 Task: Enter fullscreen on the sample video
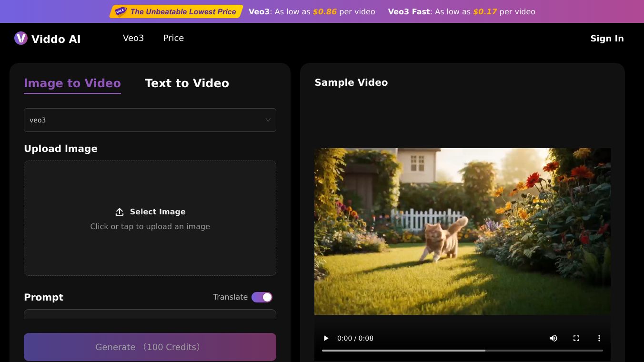click(576, 338)
